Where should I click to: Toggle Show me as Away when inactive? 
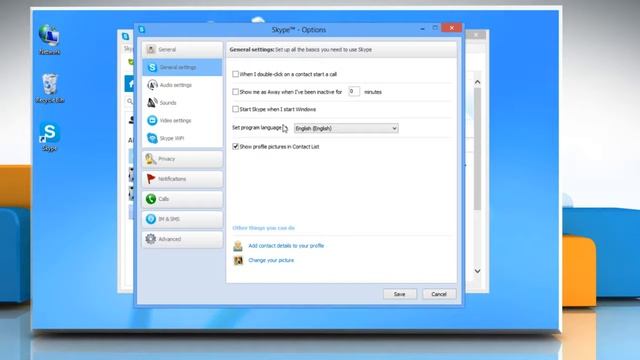pyautogui.click(x=236, y=92)
